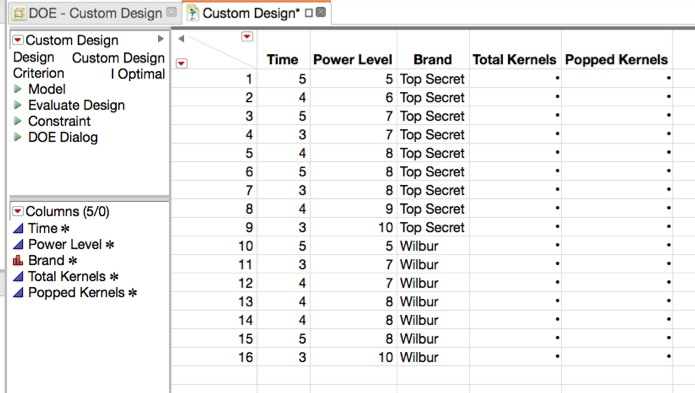
Task: Select the Time continuous column icon
Action: [x=18, y=228]
